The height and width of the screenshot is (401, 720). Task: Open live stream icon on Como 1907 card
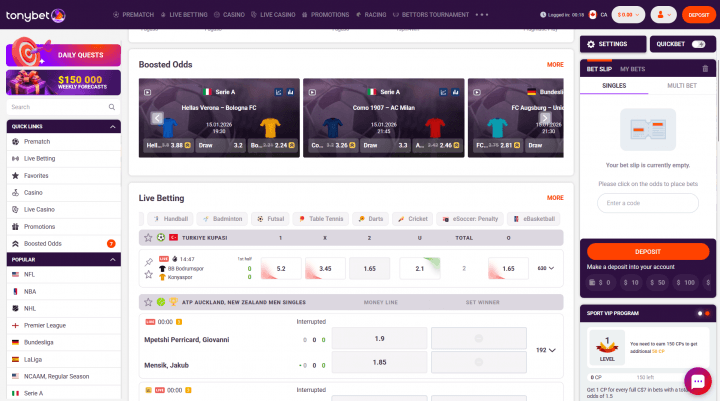(312, 92)
